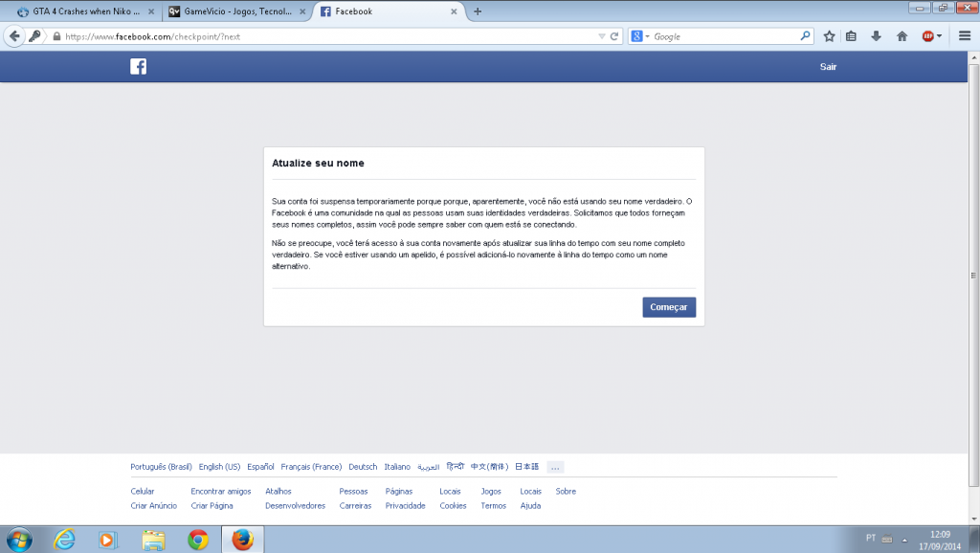Expand the Adblock Plus dropdown arrow

(939, 35)
